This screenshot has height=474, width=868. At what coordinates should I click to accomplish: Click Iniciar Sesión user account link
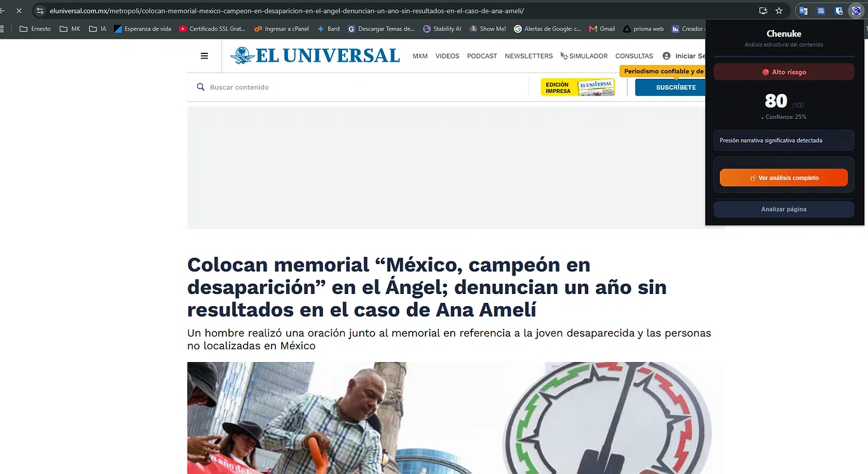[684, 56]
